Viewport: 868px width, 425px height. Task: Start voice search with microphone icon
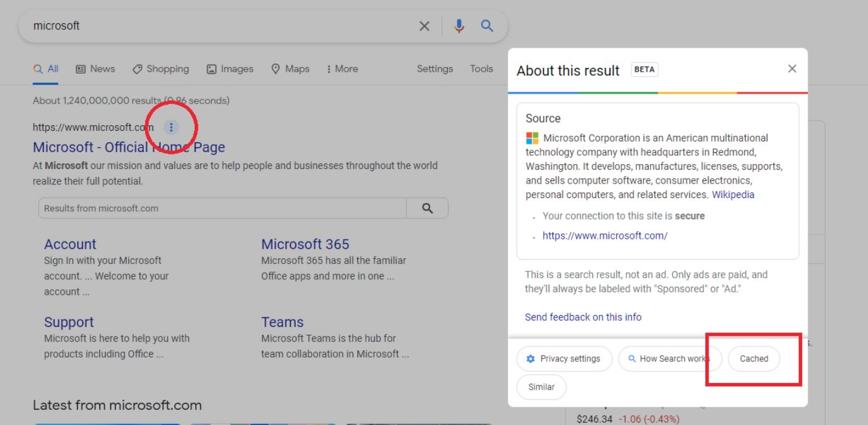point(459,26)
